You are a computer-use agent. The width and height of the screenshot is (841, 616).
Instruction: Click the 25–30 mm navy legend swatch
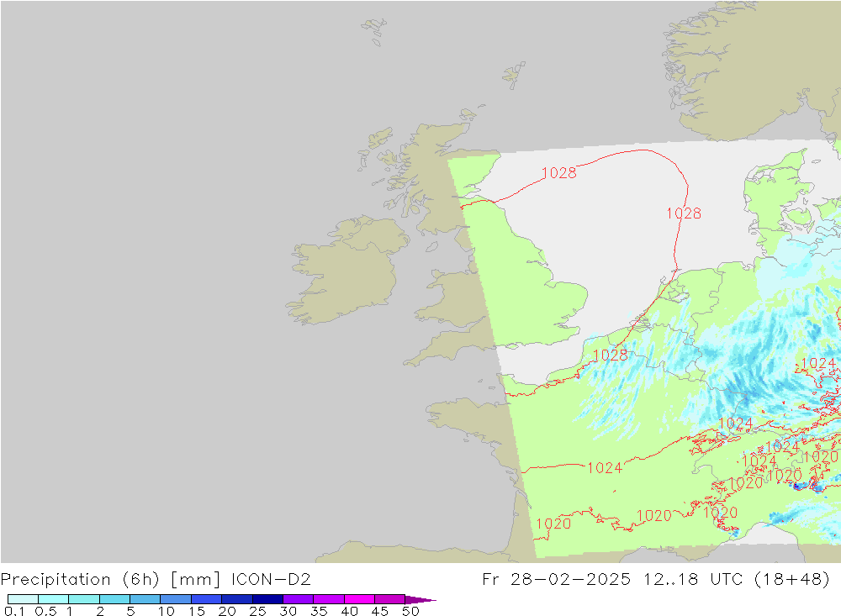(x=267, y=599)
